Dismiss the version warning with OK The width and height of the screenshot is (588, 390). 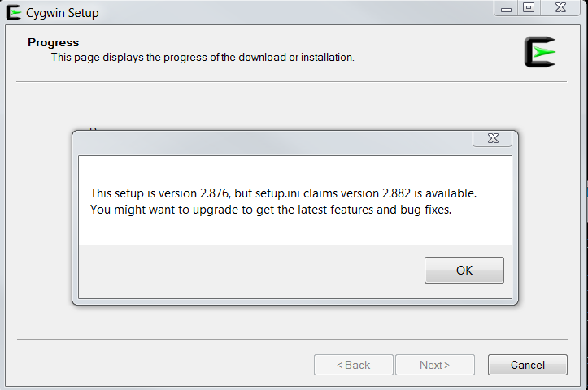[464, 270]
